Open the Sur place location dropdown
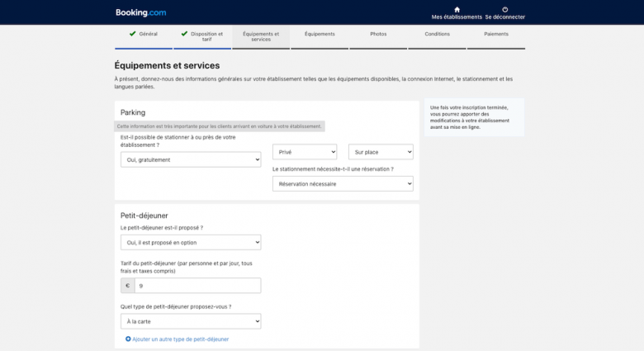This screenshot has height=351, width=644. [x=381, y=152]
